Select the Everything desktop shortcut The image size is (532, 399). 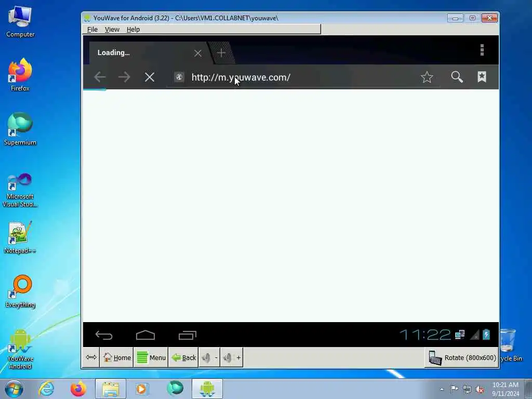[20, 291]
